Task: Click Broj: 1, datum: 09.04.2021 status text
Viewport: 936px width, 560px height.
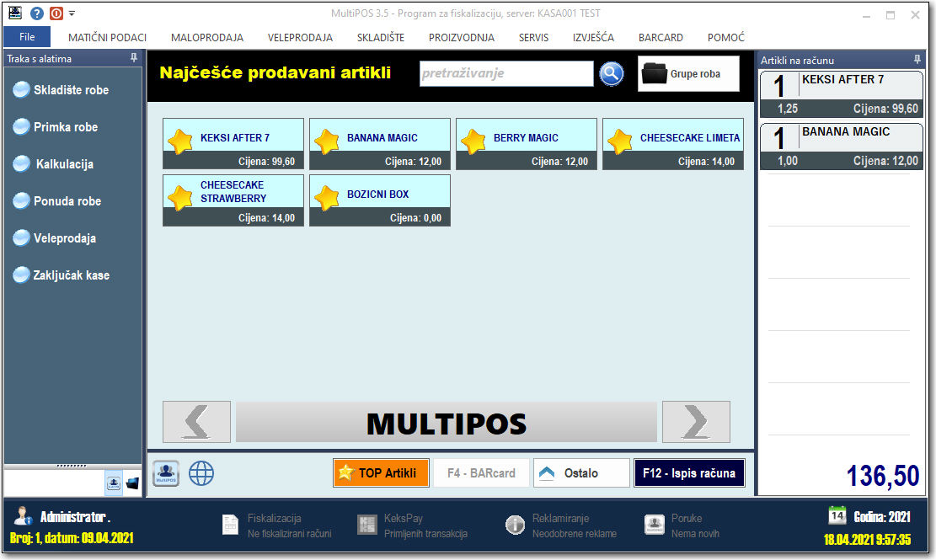Action: 72,538
